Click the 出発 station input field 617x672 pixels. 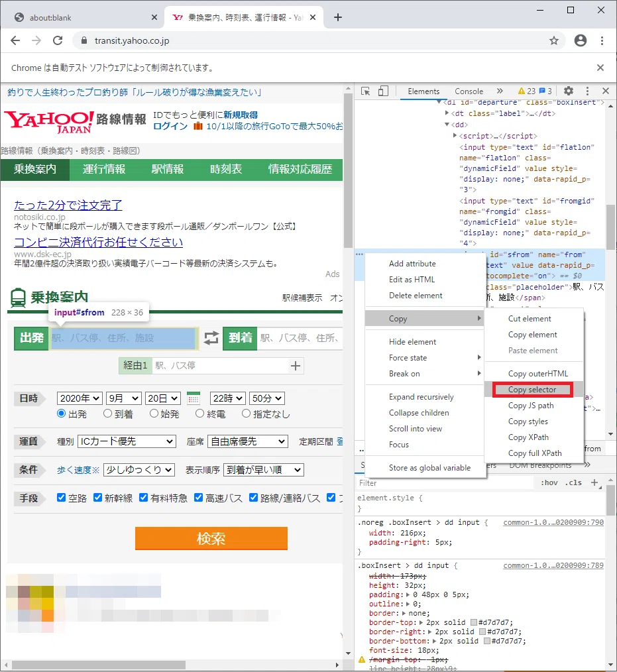[123, 338]
